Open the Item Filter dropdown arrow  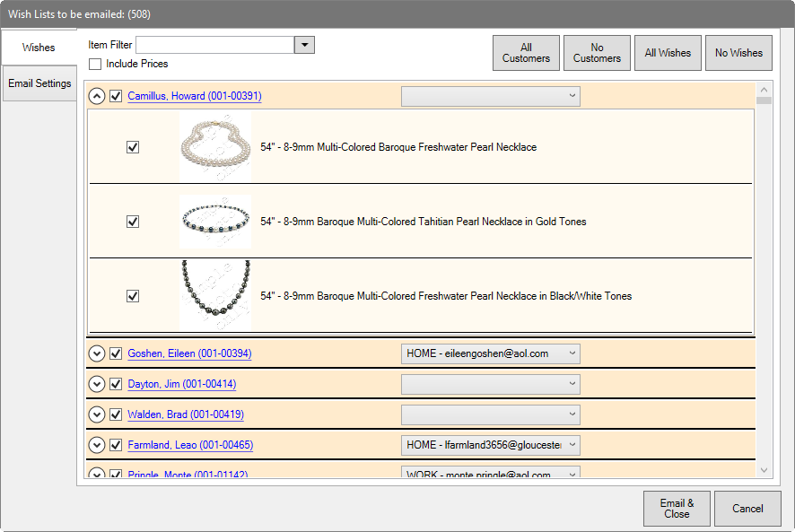[305, 45]
